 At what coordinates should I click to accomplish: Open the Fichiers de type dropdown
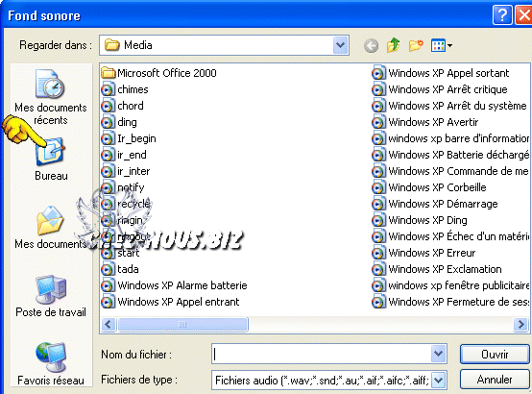point(438,380)
